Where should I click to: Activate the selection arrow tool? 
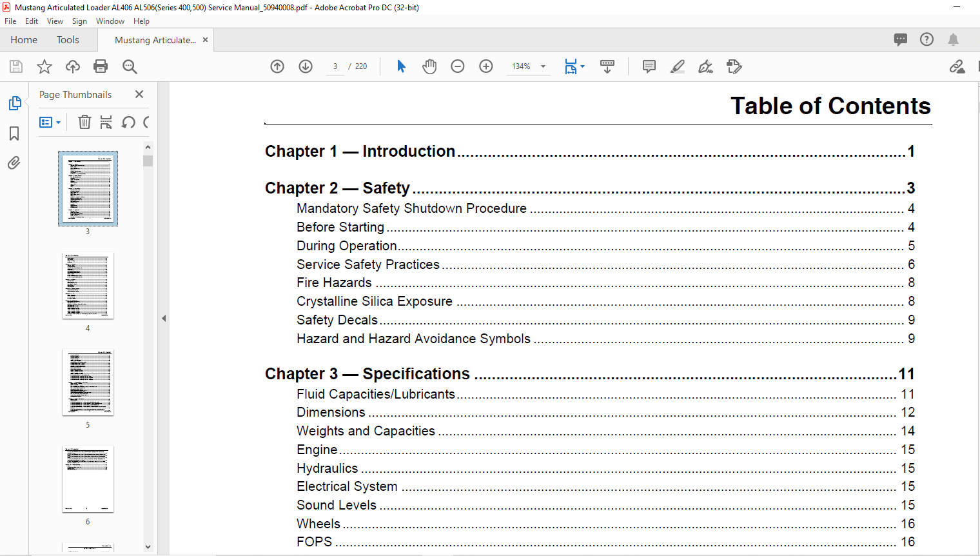tap(401, 66)
